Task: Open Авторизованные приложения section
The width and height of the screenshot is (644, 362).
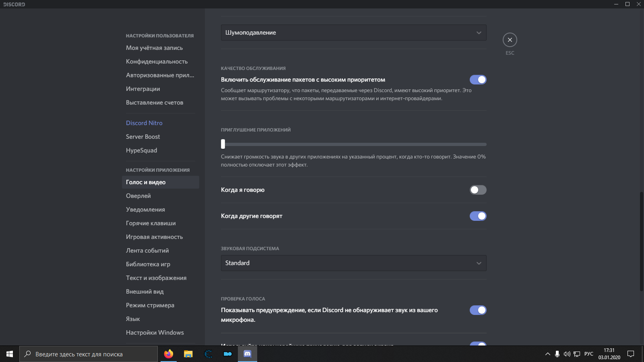Action: pos(160,75)
